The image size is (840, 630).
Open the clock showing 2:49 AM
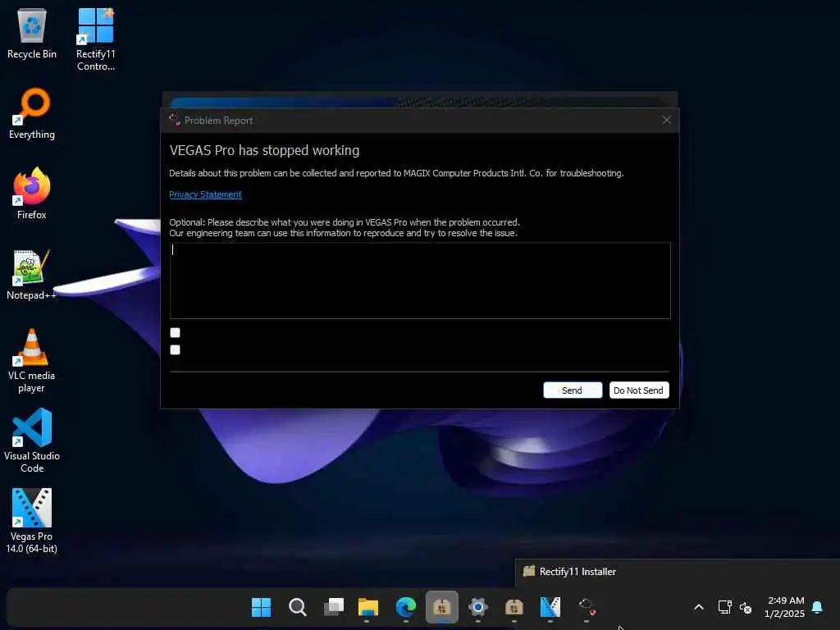(785, 607)
